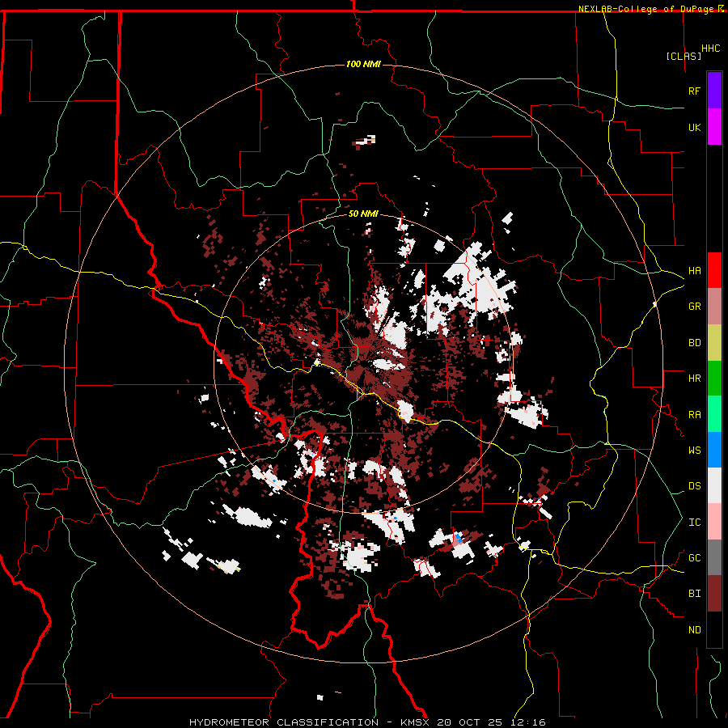Screen dimensions: 728x728
Task: Click the 50 NMI range ring label
Action: (363, 214)
